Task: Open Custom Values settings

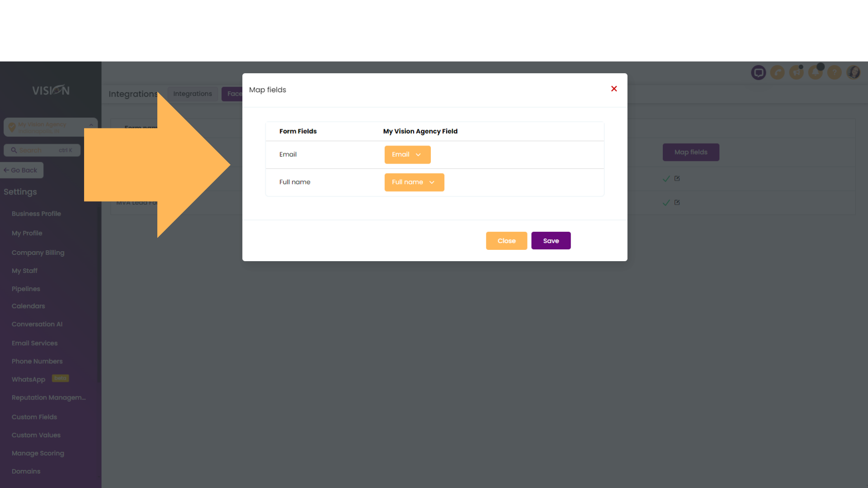Action: (x=36, y=435)
